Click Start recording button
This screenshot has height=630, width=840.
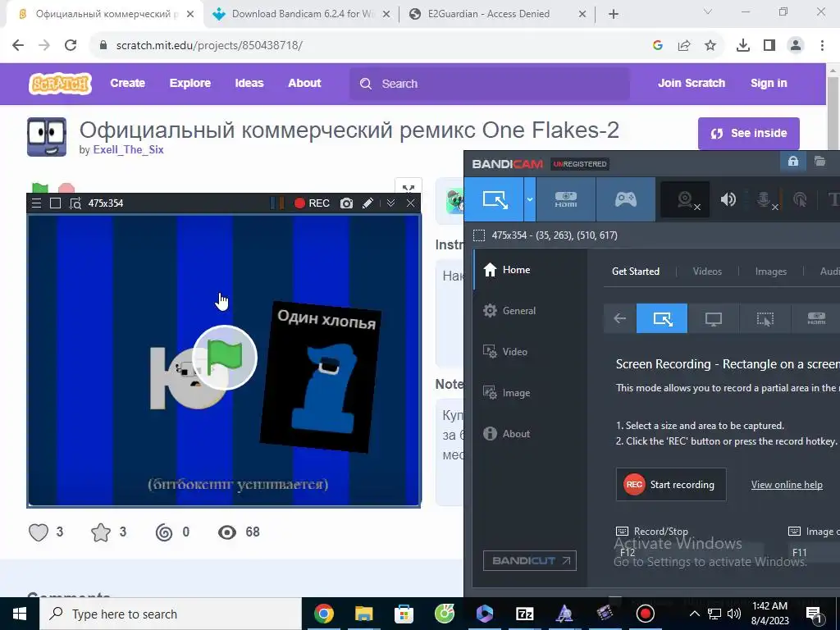pos(671,484)
